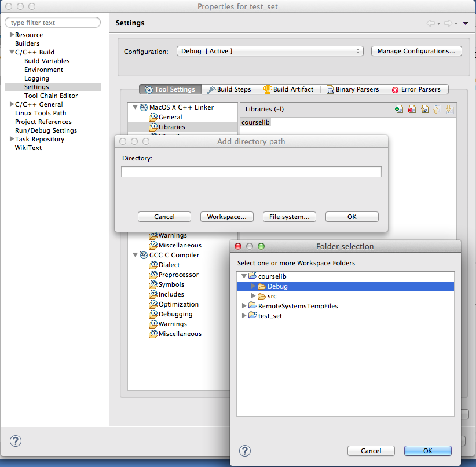Click OK in the Folder selection dialog

(x=427, y=450)
